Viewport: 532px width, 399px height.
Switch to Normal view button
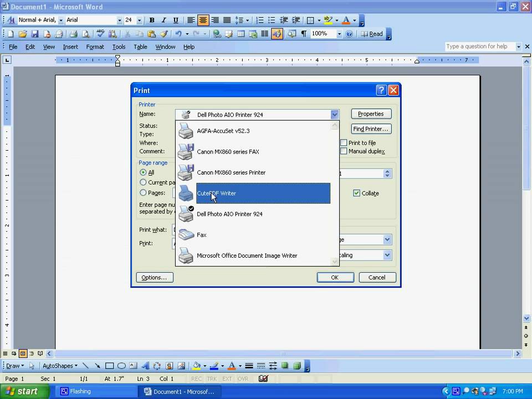[x=5, y=354]
